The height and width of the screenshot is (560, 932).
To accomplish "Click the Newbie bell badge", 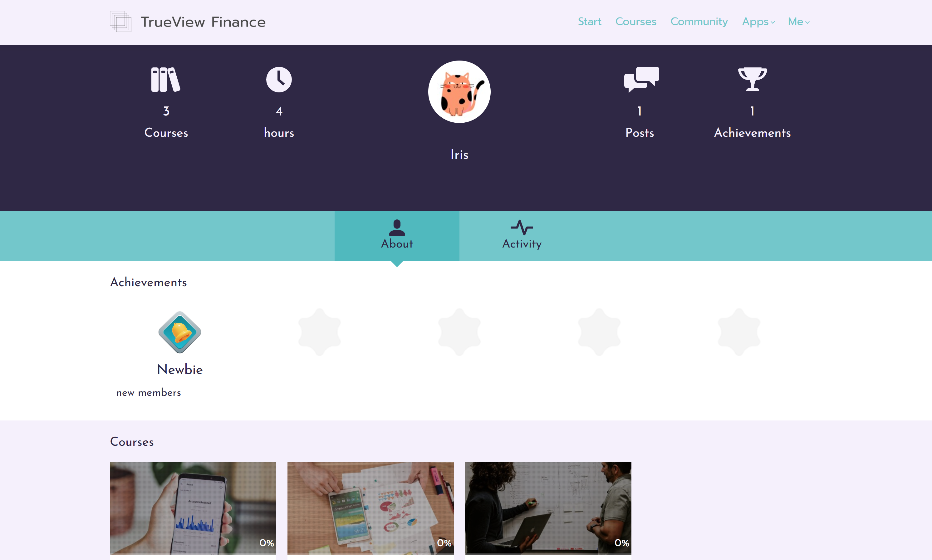I will point(179,332).
